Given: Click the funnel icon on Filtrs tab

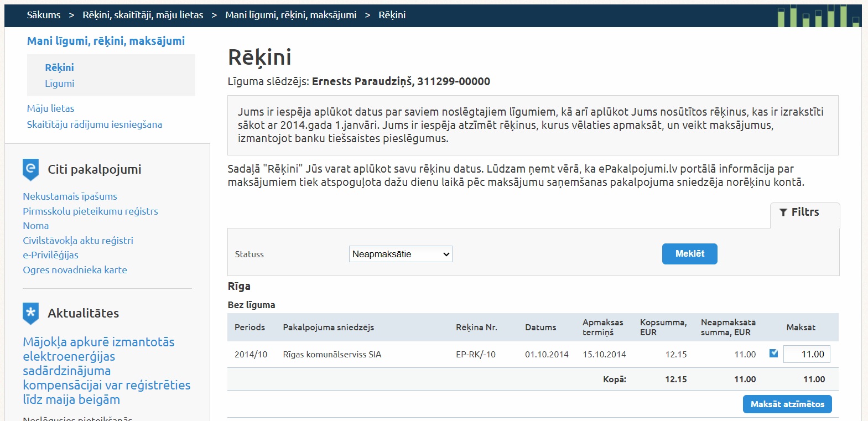Looking at the screenshot, I should [783, 212].
